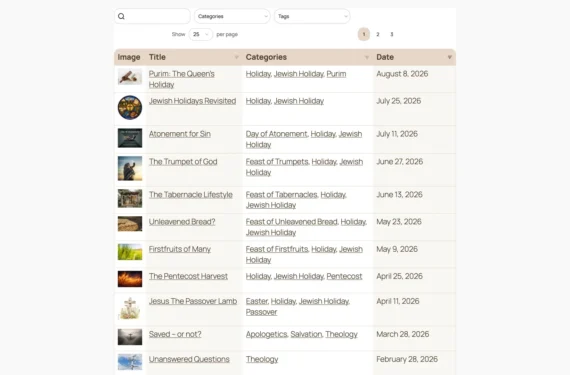
Task: Click the Date column header label
Action: tap(385, 57)
